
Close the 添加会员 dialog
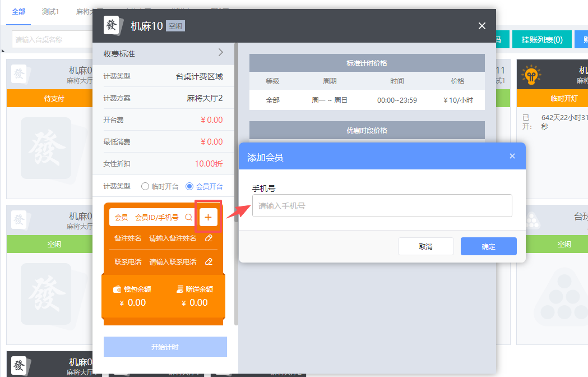(512, 156)
